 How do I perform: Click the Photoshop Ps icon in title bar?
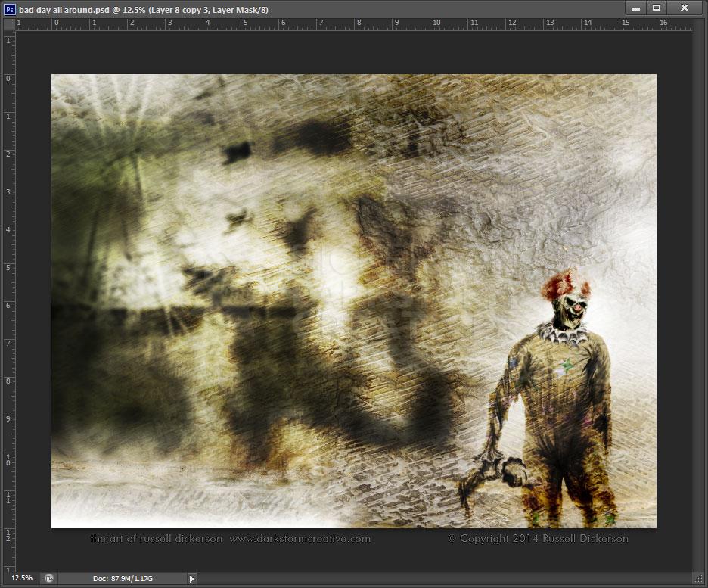10,10
